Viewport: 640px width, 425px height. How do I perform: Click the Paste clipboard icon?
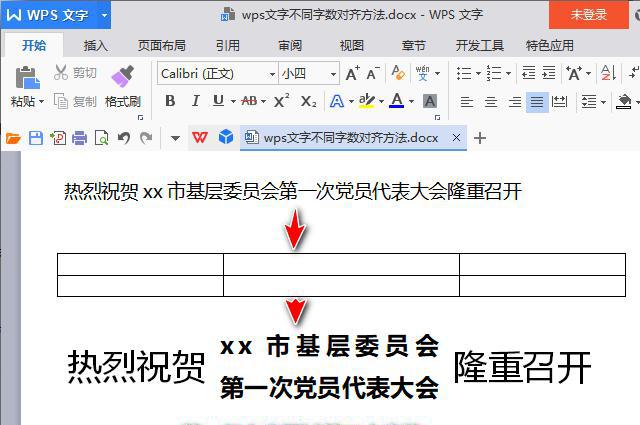pos(27,77)
